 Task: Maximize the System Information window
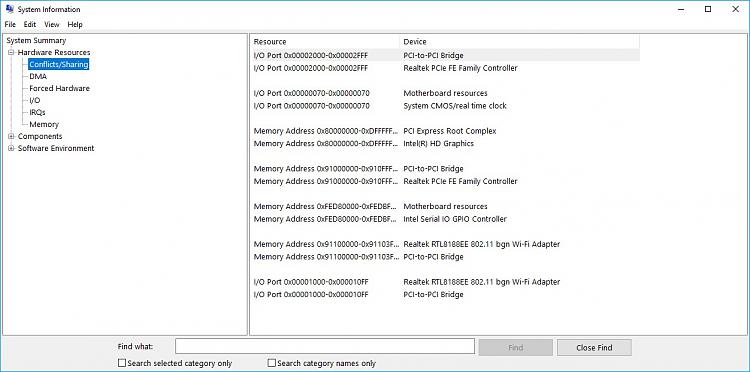[708, 9]
